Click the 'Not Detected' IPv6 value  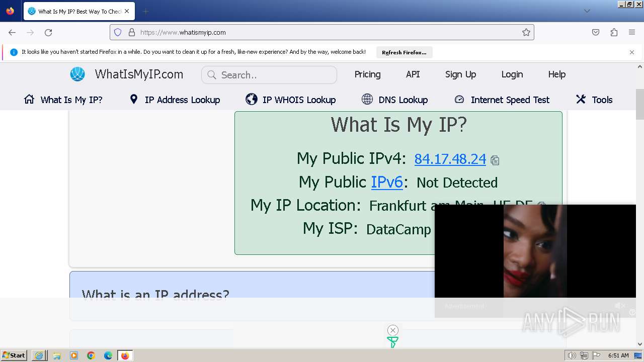point(457,183)
